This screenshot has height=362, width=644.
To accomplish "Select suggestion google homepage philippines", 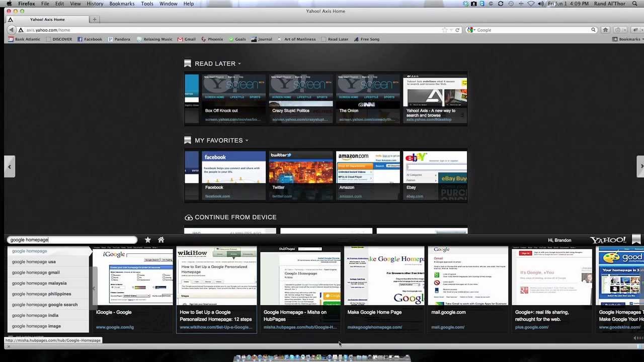I will point(48,294).
